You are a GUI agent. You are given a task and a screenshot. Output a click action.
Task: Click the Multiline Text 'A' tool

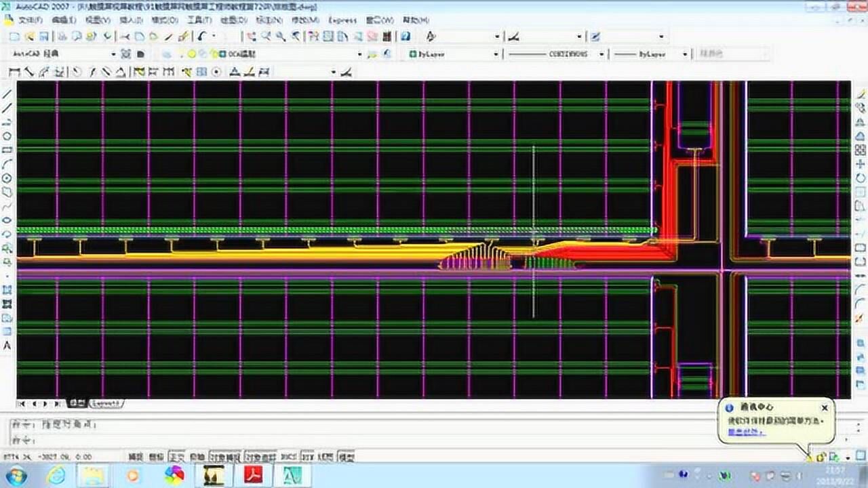tap(7, 346)
